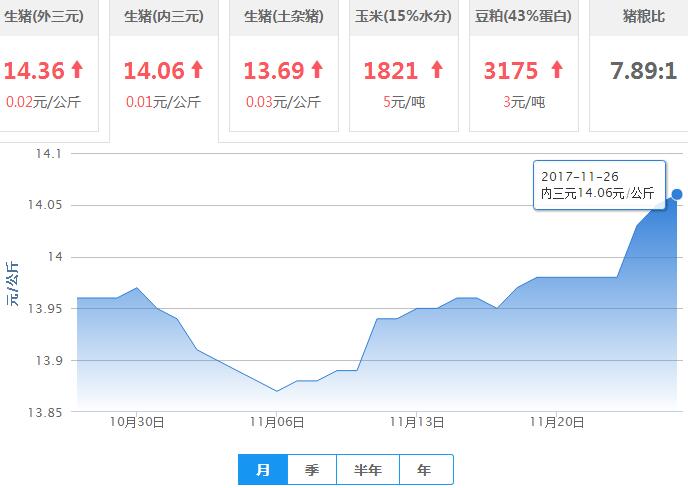Screen dimensions: 688x488
Task: Click the corn price 1821
Action: point(391,71)
